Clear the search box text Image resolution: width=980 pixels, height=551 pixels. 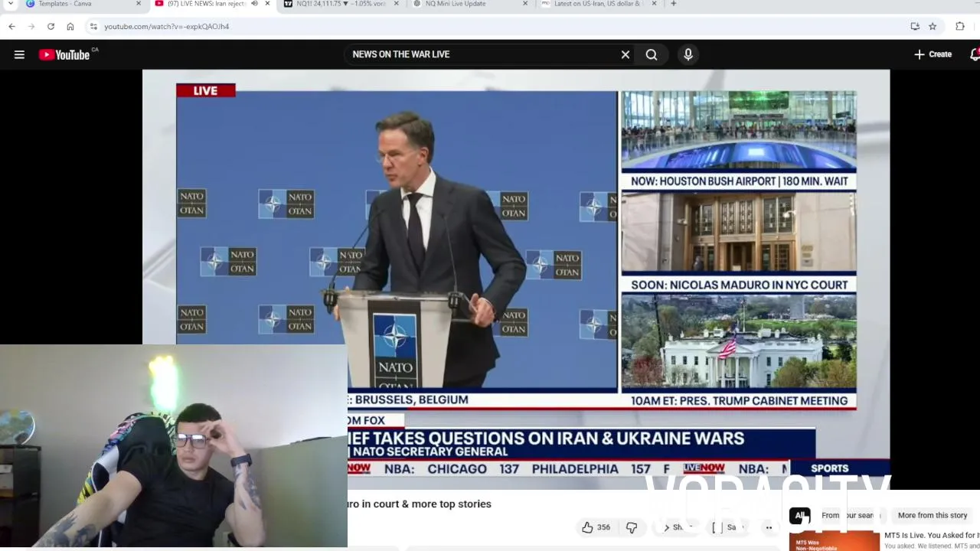coord(626,54)
